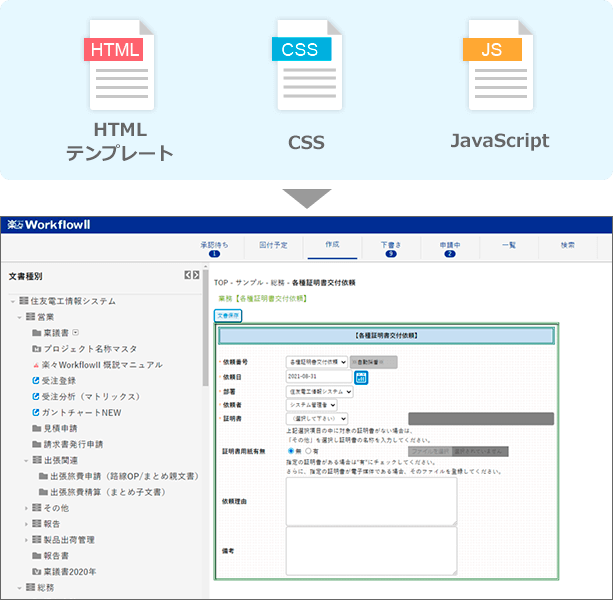Viewport: 613px width, 600px height.
Task: Click the CSS file icon
Action: [307, 65]
